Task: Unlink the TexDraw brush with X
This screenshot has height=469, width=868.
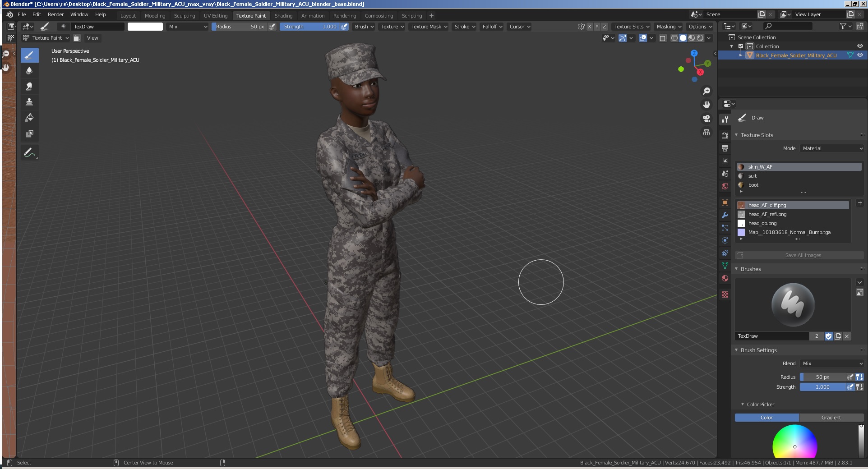Action: pos(847,336)
